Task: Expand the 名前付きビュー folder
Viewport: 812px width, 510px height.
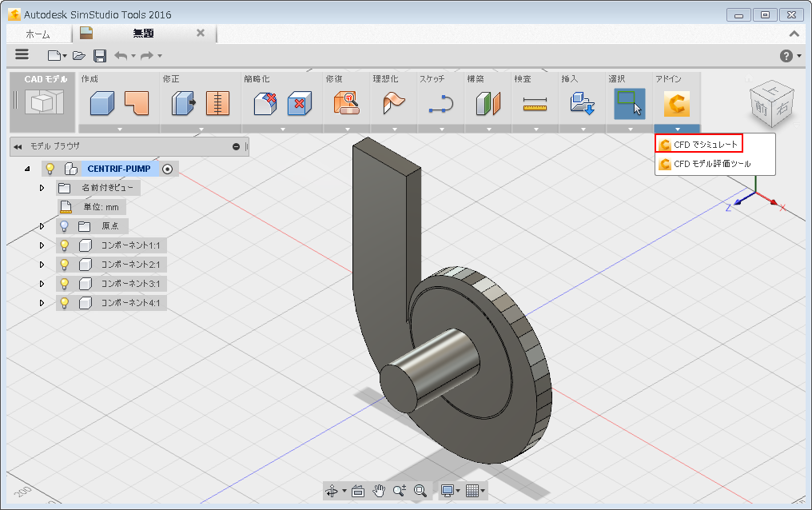Action: click(42, 187)
